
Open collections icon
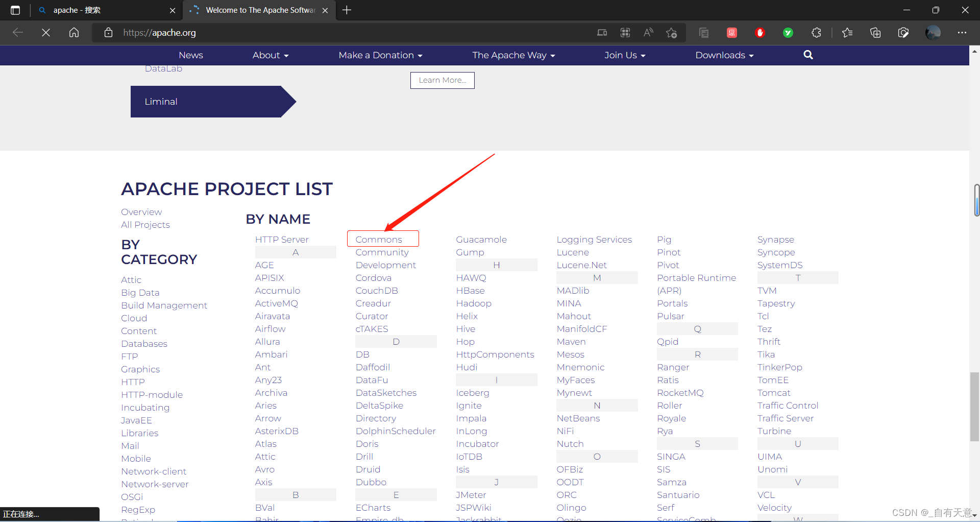[875, 33]
